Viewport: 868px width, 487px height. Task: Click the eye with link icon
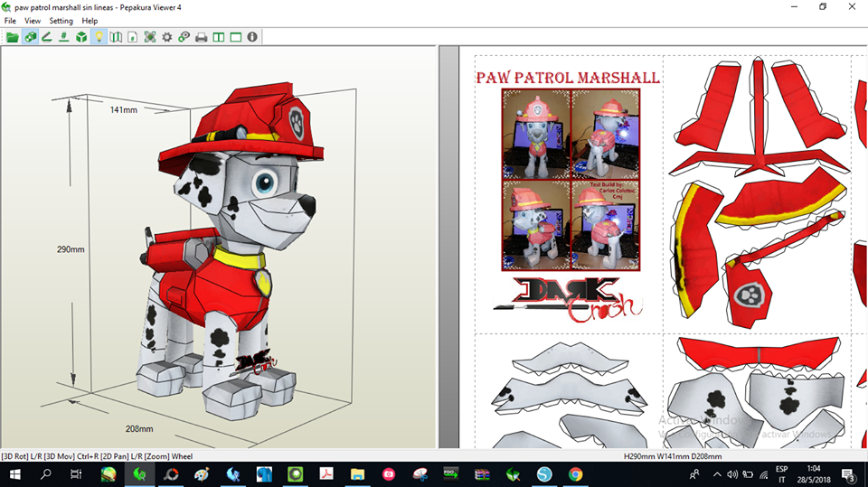[184, 37]
